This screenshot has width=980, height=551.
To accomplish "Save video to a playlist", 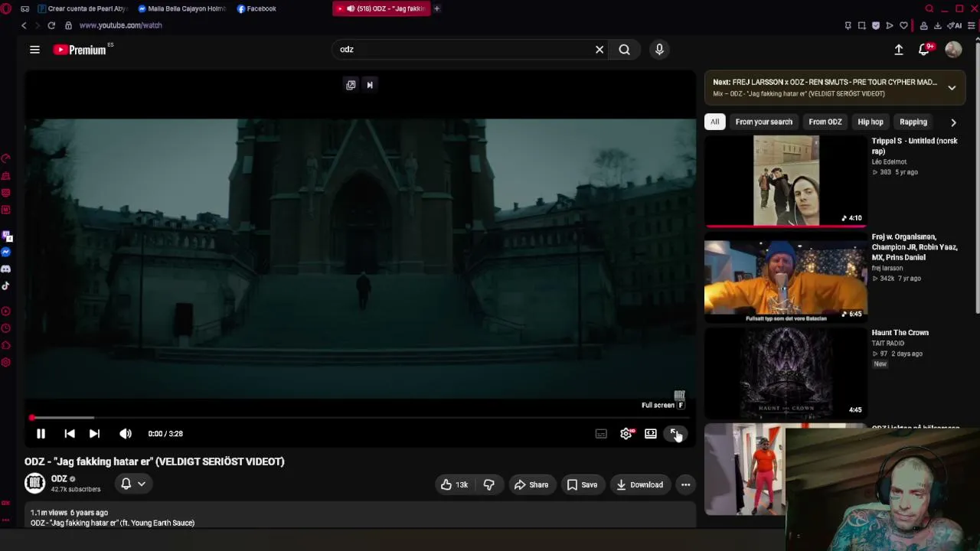I will [x=582, y=484].
